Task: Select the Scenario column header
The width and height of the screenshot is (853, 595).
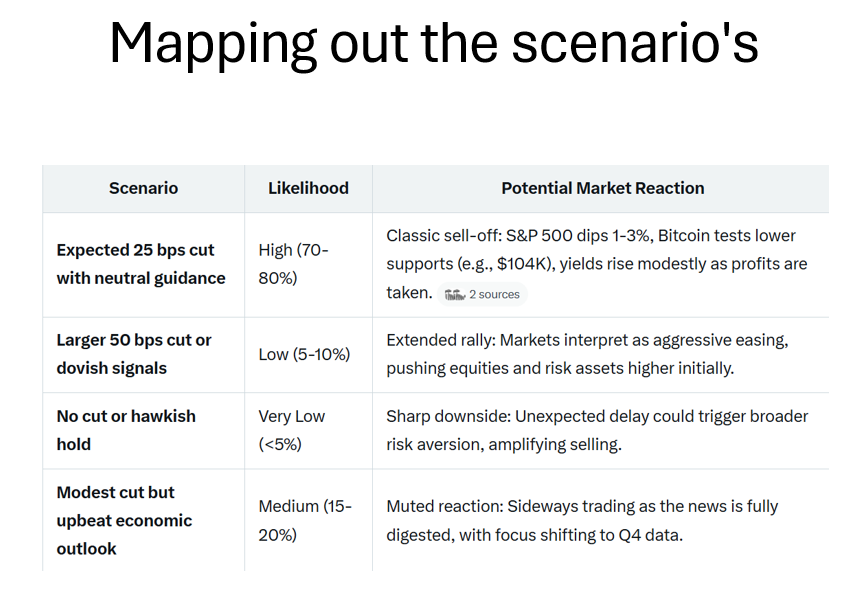Action: pyautogui.click(x=144, y=188)
